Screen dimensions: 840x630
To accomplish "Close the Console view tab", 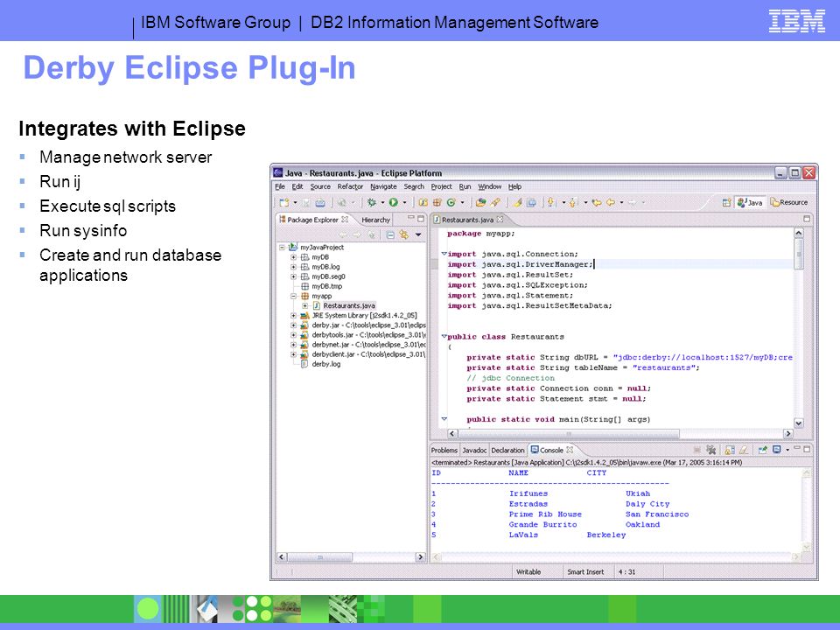I will 570,450.
